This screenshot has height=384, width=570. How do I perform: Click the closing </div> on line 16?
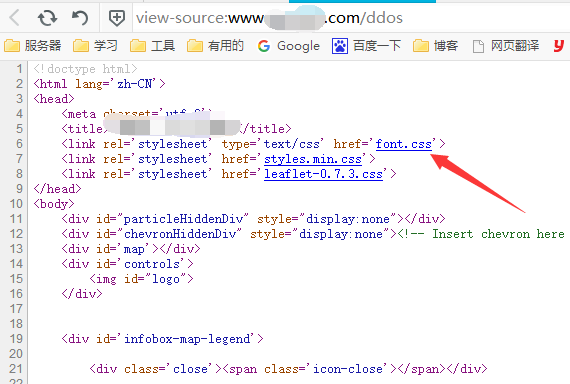(x=82, y=294)
